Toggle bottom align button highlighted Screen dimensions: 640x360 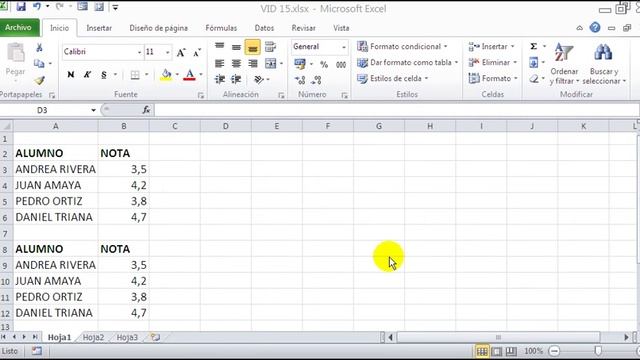click(253, 47)
